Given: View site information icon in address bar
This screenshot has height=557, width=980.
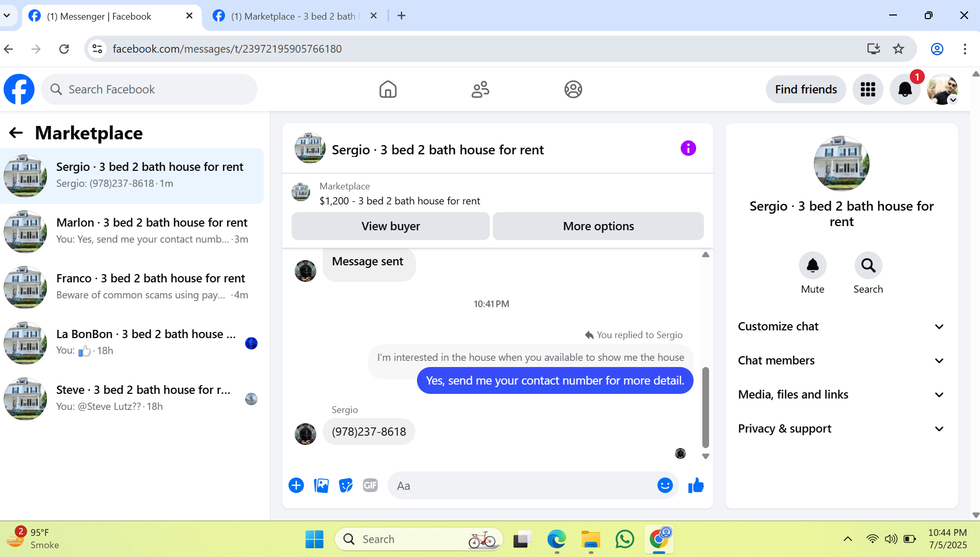Looking at the screenshot, I should click(97, 49).
